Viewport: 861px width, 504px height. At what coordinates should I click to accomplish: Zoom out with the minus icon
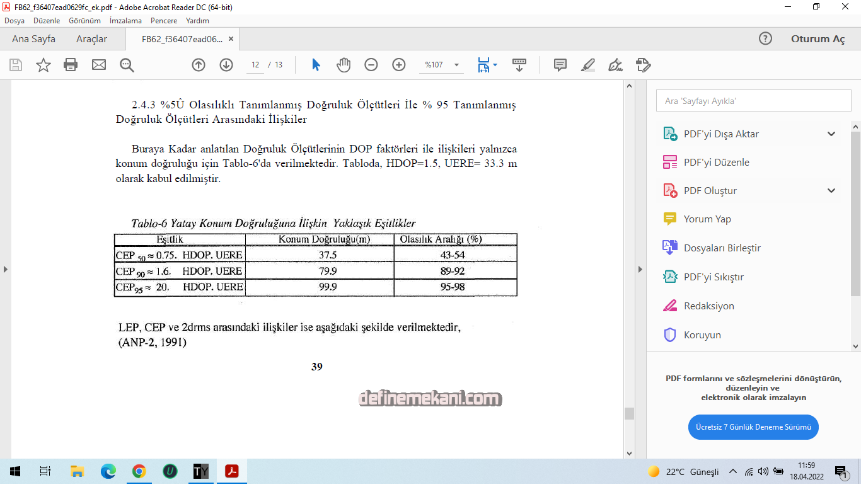371,65
